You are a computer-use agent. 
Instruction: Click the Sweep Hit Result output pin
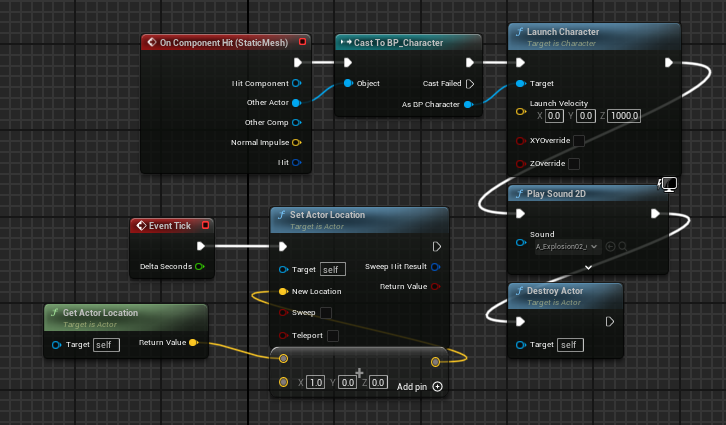435,267
